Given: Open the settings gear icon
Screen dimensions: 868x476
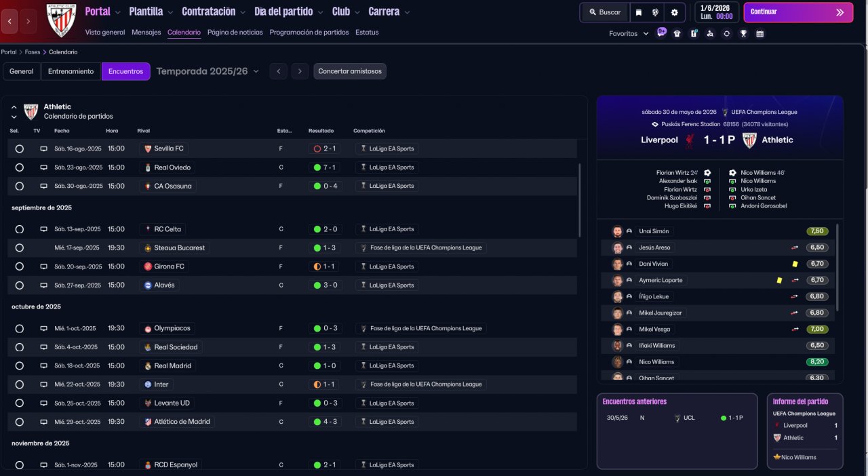Looking at the screenshot, I should [x=674, y=12].
